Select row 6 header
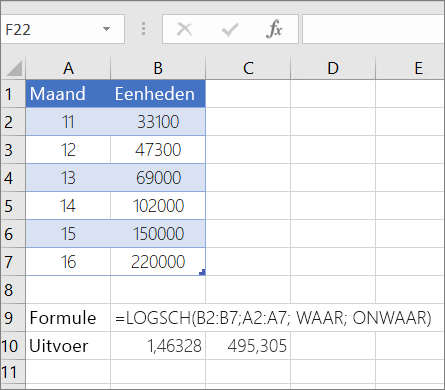 pos(13,234)
